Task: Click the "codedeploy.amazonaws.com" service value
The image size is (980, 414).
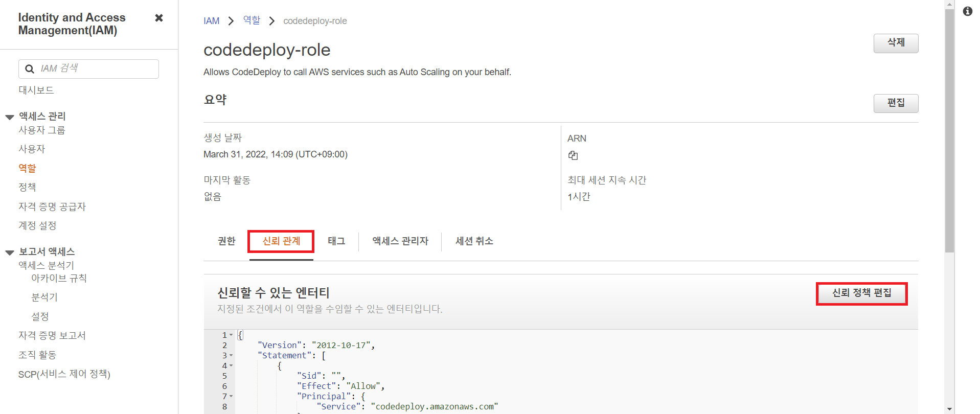Action: coord(435,407)
